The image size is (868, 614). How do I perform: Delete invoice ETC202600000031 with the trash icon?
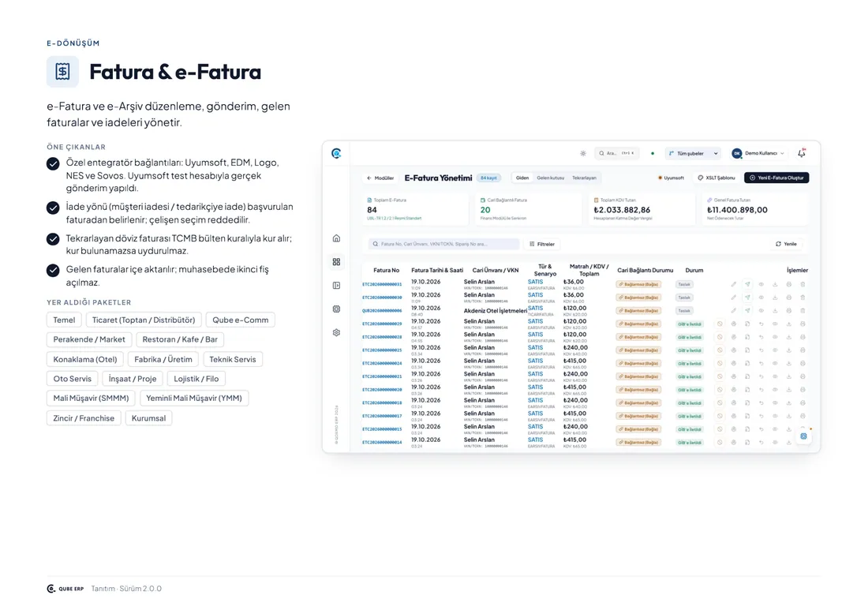pyautogui.click(x=803, y=284)
